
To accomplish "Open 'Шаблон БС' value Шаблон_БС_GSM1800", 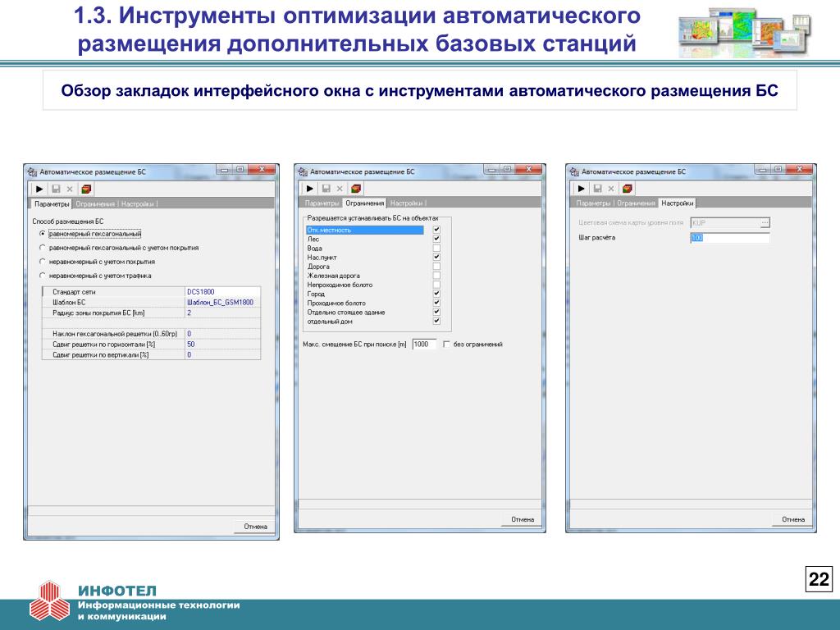I will pyautogui.click(x=222, y=302).
